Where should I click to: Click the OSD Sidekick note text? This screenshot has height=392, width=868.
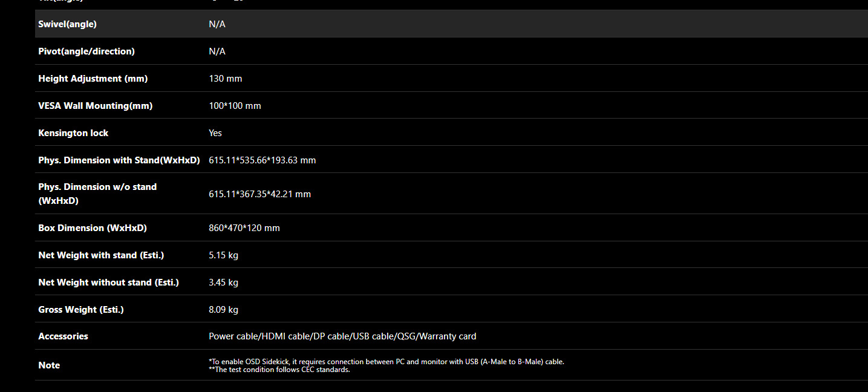click(386, 362)
